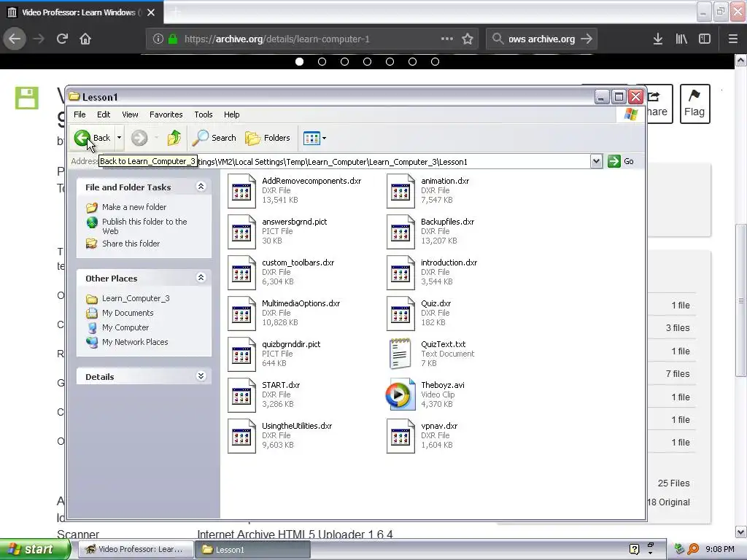Viewport: 747px width, 560px height.
Task: Open the Favorites menu
Action: pyautogui.click(x=166, y=114)
